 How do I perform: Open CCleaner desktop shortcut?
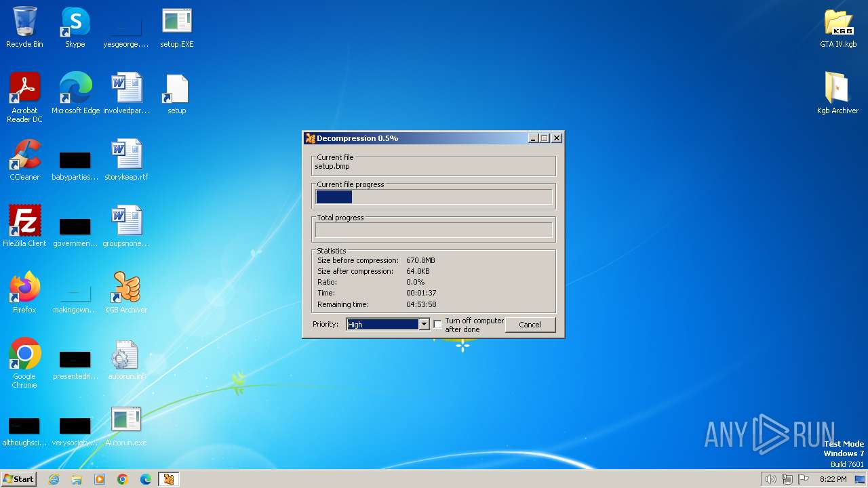(24, 160)
